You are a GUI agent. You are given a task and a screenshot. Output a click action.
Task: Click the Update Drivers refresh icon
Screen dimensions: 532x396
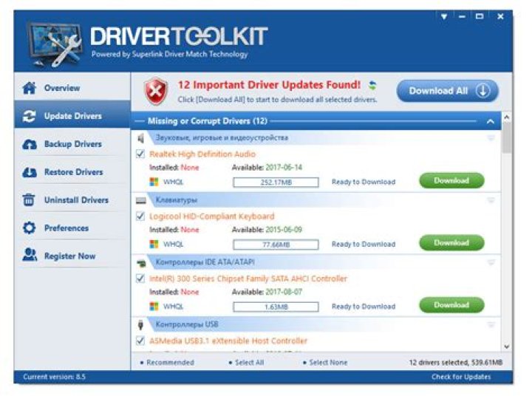pos(29,116)
